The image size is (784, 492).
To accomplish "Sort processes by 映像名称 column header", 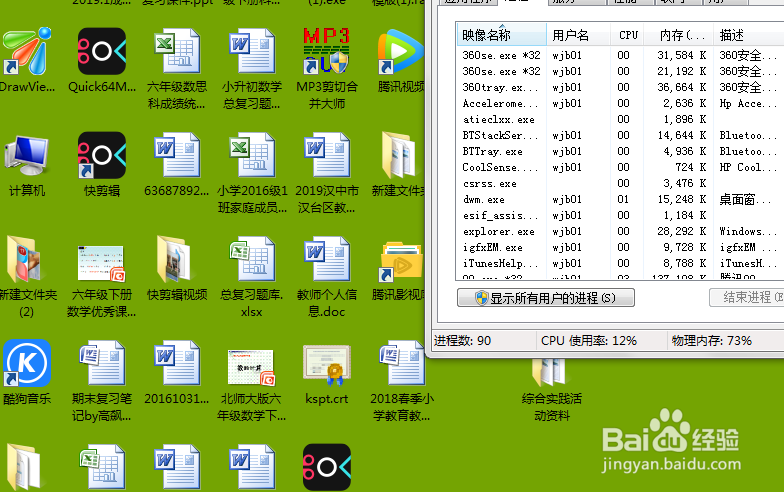I will pos(502,35).
